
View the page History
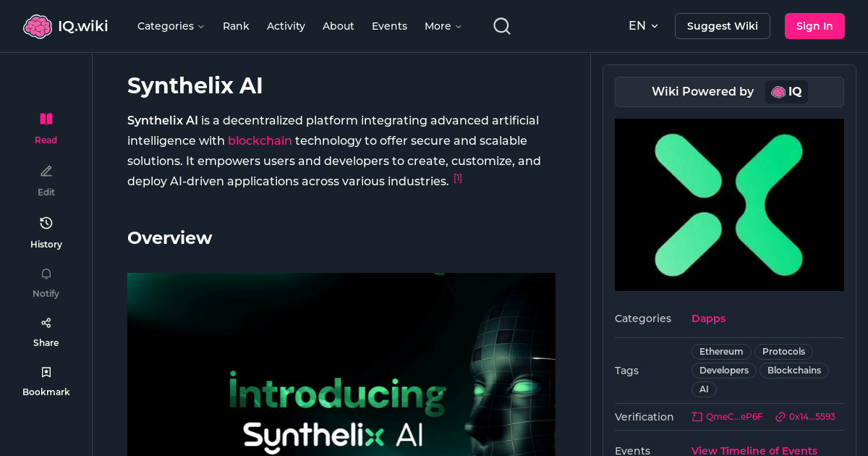[x=46, y=231]
